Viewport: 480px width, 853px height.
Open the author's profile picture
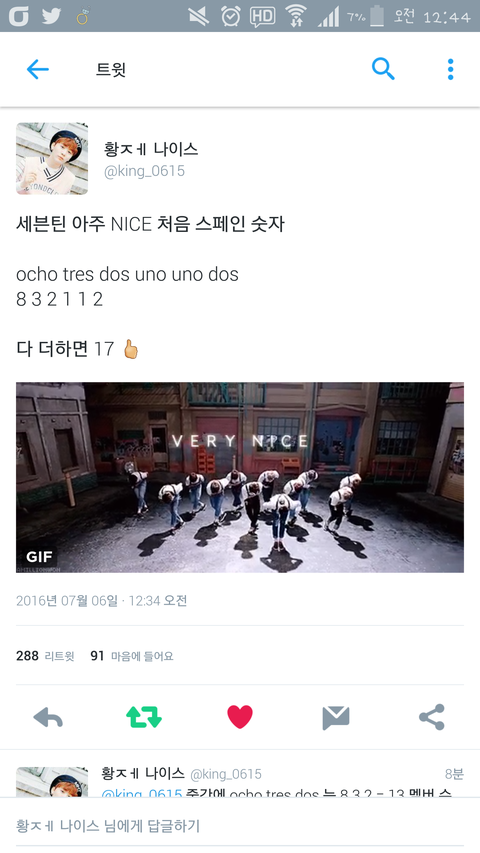[x=52, y=158]
